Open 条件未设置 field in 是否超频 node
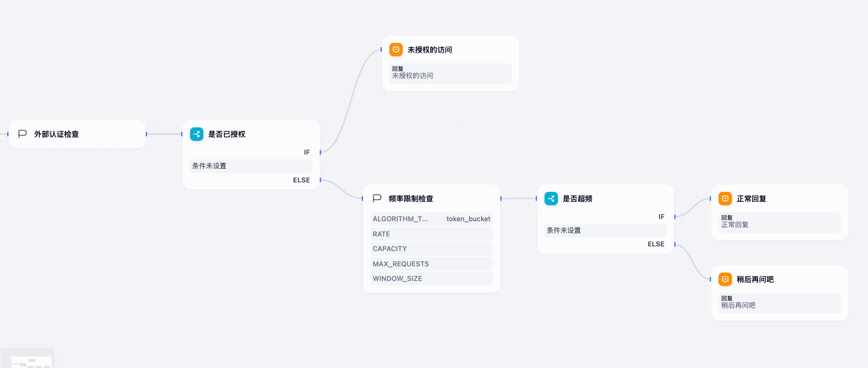This screenshot has width=868, height=368. (605, 231)
